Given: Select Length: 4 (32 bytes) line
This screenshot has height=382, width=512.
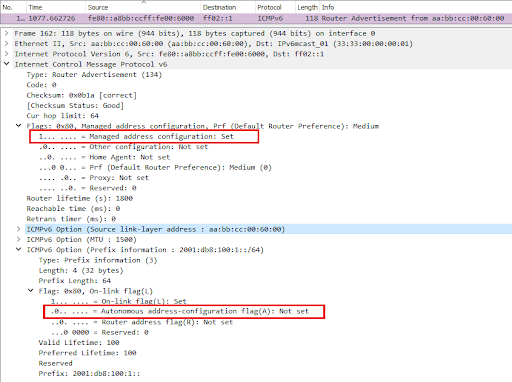Looking at the screenshot, I should click(81, 270).
